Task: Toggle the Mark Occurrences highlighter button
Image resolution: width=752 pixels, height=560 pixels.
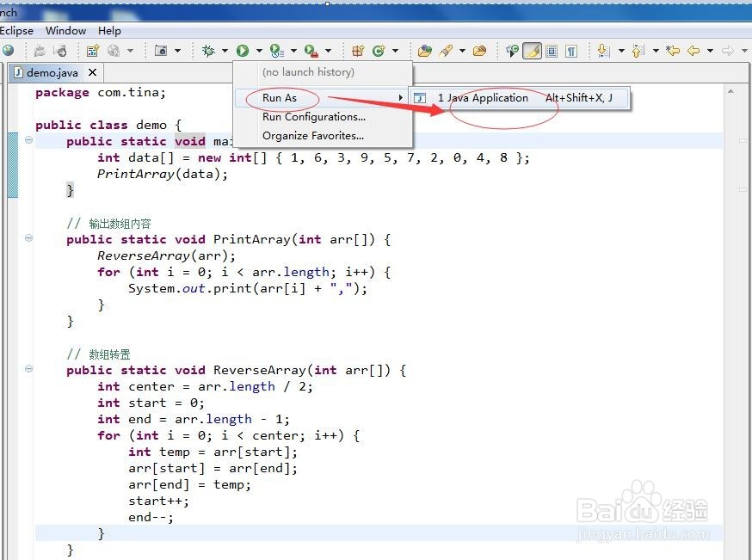Action: (532, 51)
